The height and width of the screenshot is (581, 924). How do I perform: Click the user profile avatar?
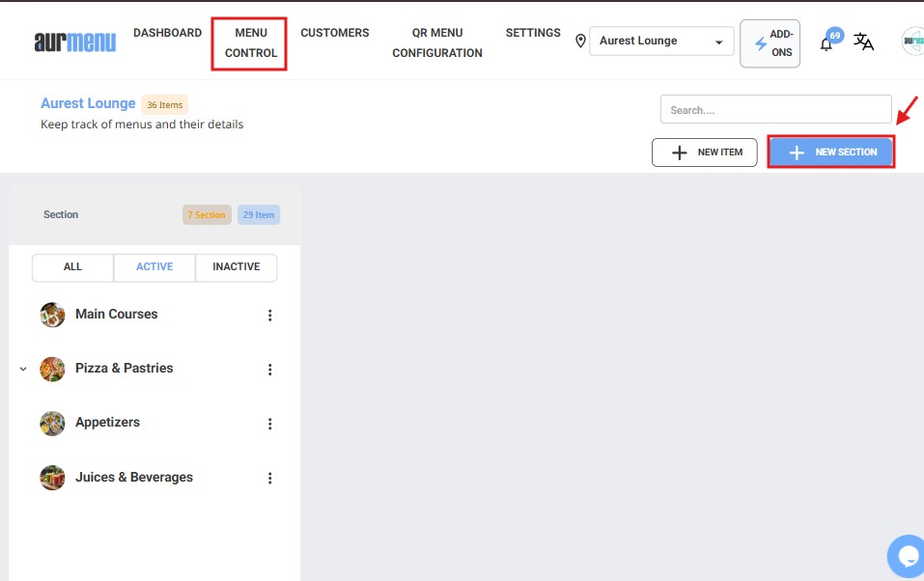pos(912,41)
